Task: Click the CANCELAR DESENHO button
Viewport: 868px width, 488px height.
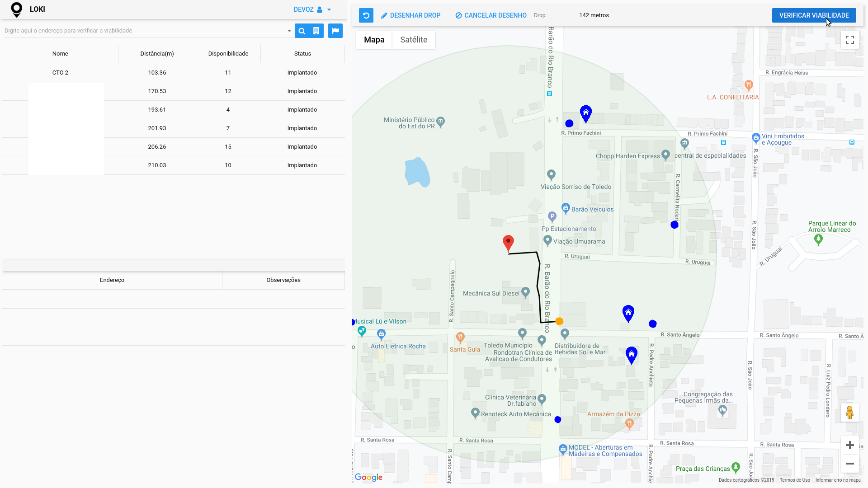Action: pyautogui.click(x=491, y=15)
